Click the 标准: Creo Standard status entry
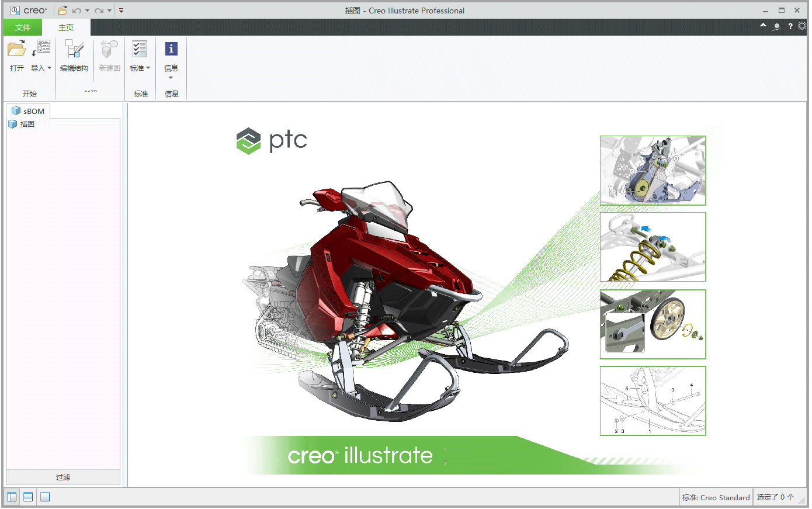The image size is (812, 509). pos(716,498)
